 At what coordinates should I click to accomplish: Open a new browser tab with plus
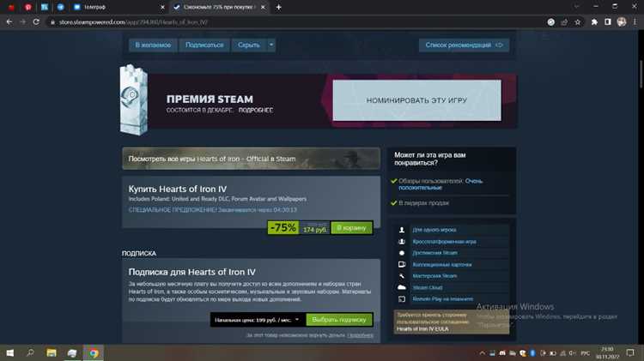tap(278, 7)
